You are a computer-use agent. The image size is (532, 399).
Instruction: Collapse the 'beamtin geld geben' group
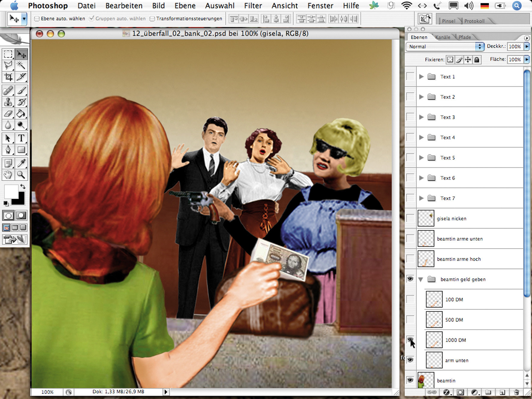point(421,280)
